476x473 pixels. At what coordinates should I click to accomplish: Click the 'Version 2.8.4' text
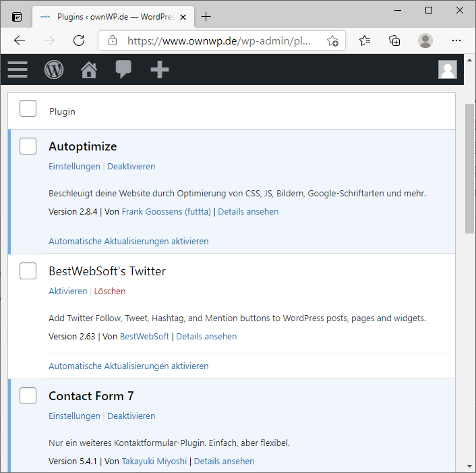point(73,212)
